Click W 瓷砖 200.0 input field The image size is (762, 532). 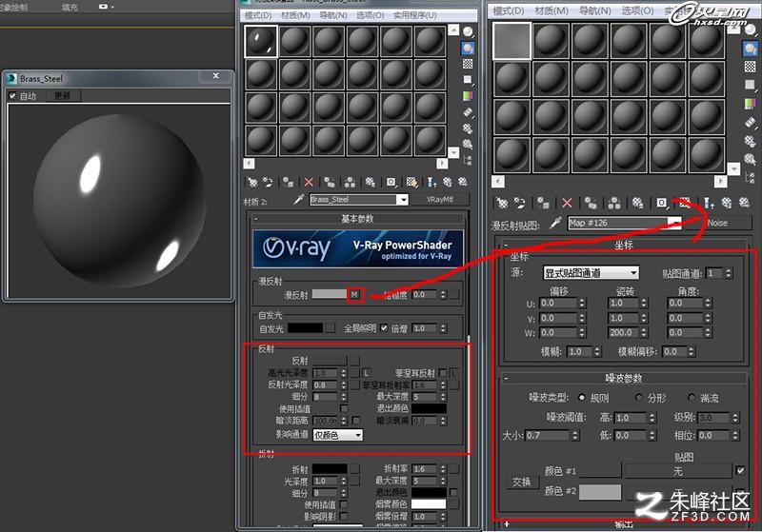624,333
